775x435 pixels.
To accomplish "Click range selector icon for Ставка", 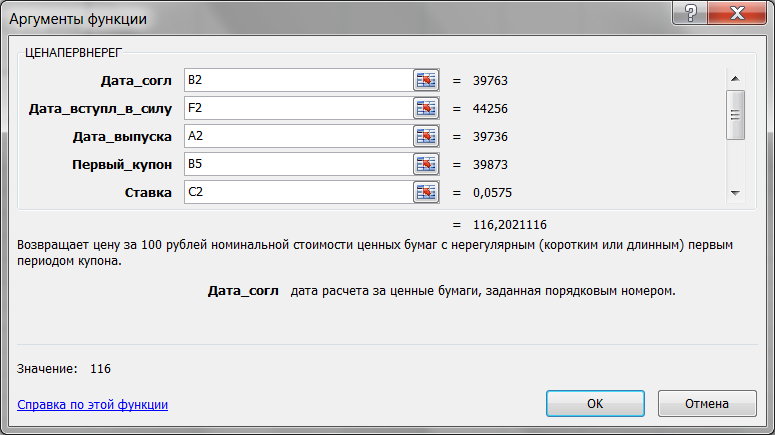I will (x=426, y=192).
